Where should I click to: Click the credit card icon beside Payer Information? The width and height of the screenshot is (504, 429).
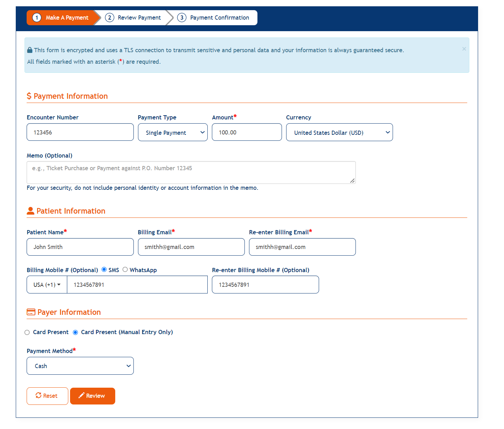click(x=31, y=312)
